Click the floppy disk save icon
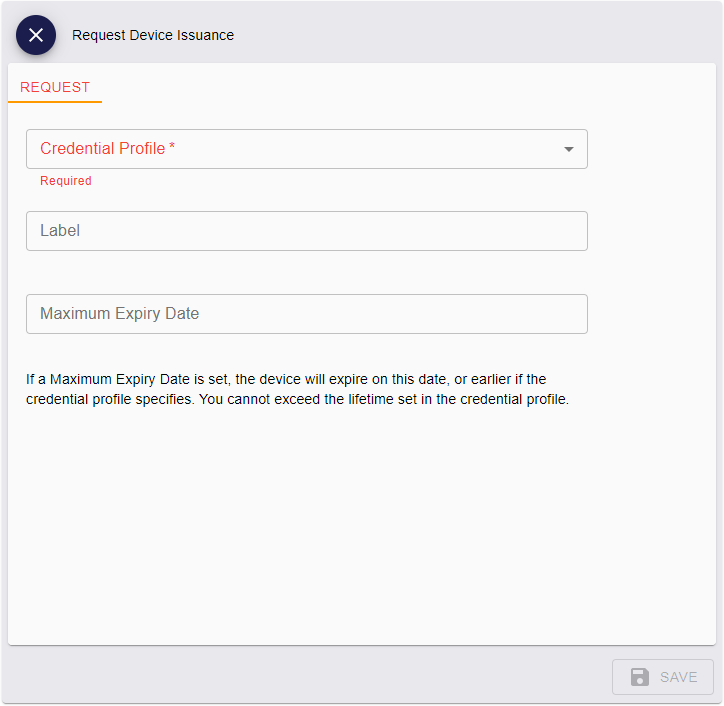Image resolution: width=724 pixels, height=706 pixels. [x=640, y=677]
